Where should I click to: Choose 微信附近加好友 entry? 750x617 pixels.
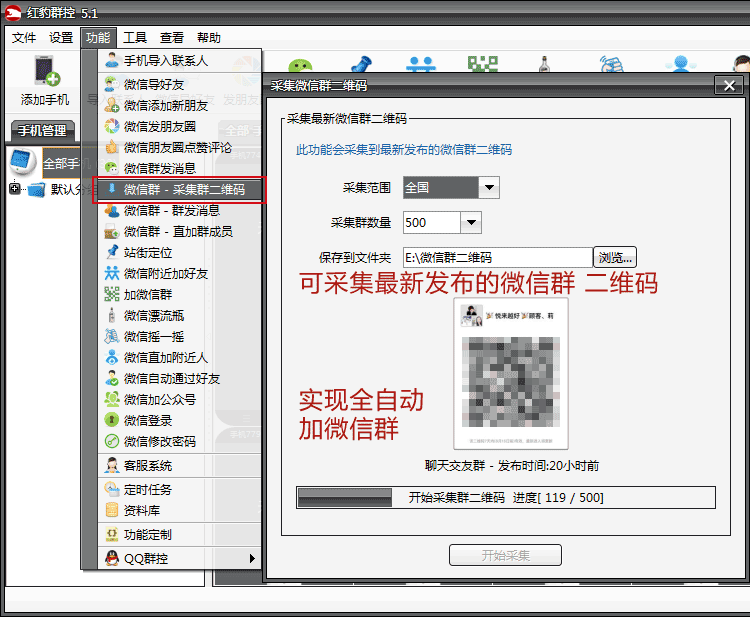click(x=180, y=274)
